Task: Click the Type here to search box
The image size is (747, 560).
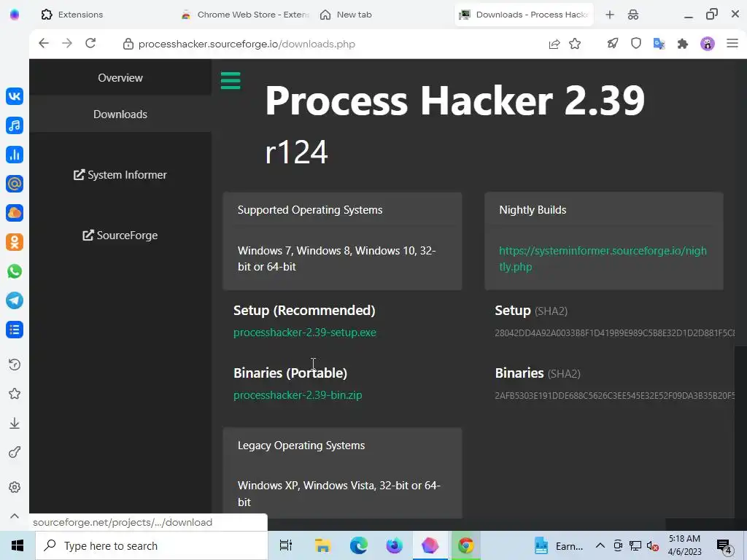Action: [x=152, y=545]
